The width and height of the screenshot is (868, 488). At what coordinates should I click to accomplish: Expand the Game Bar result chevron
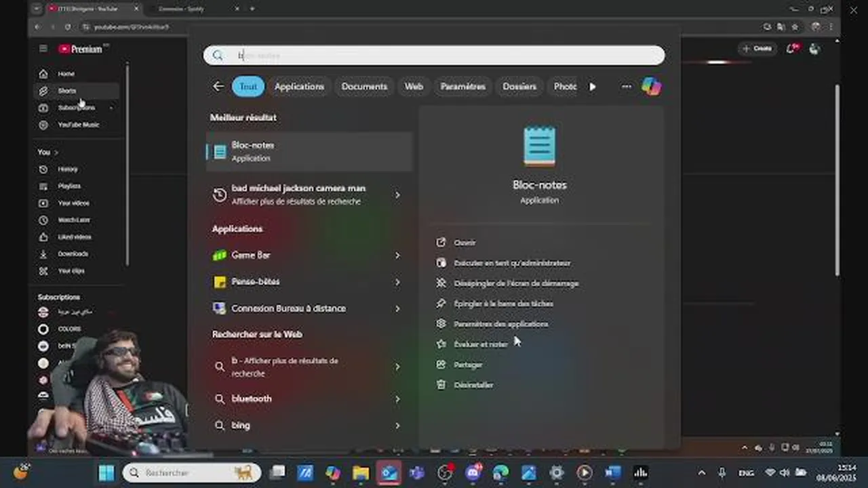click(x=397, y=256)
